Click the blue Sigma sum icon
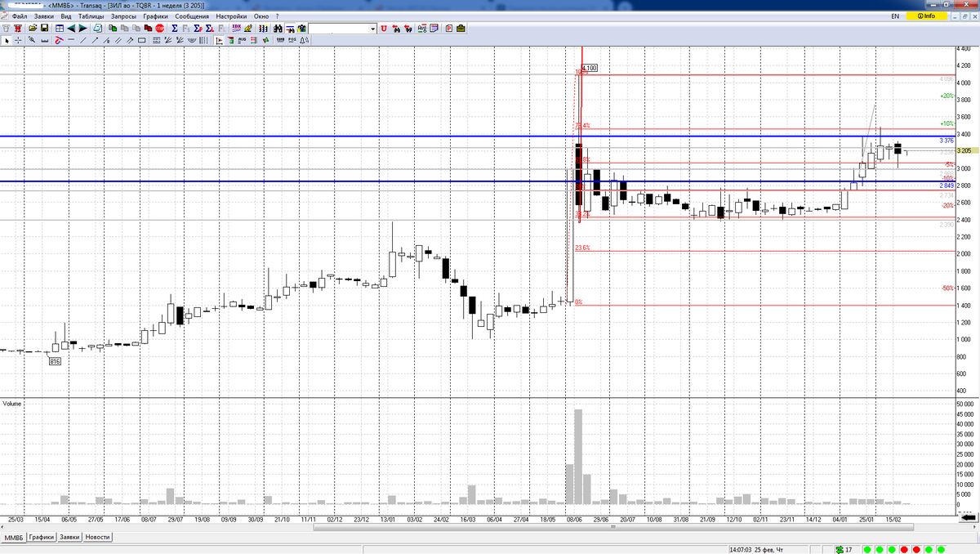 175,29
